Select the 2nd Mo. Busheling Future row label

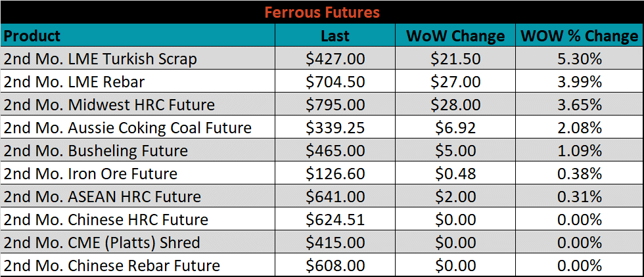(x=138, y=150)
